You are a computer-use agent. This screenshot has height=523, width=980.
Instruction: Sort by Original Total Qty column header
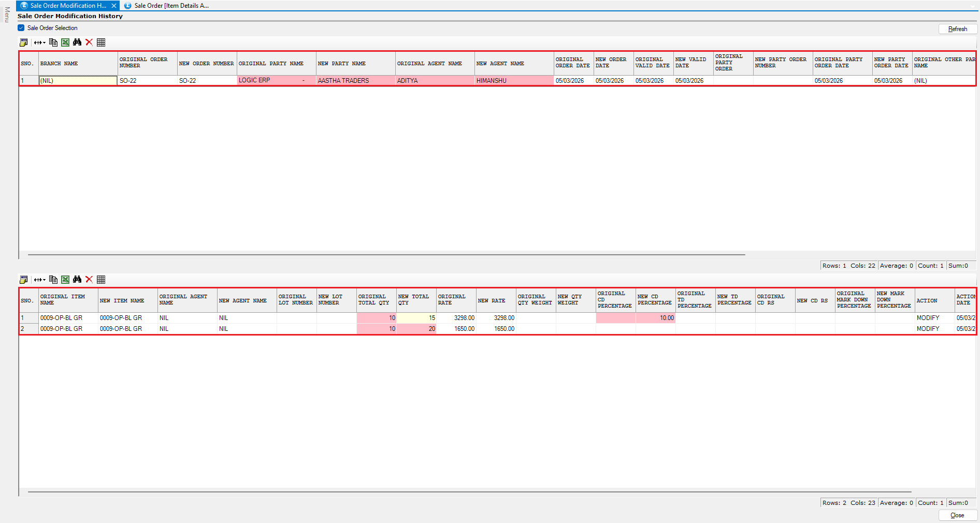[x=376, y=300]
